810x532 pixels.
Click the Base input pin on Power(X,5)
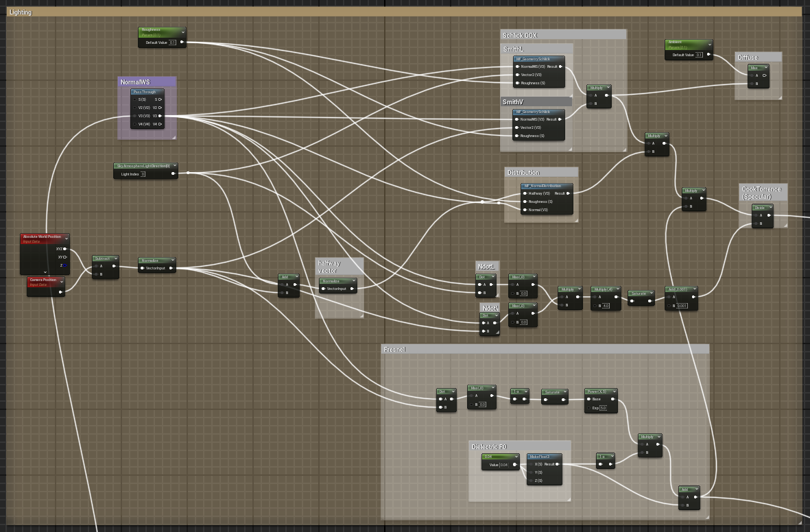click(588, 399)
